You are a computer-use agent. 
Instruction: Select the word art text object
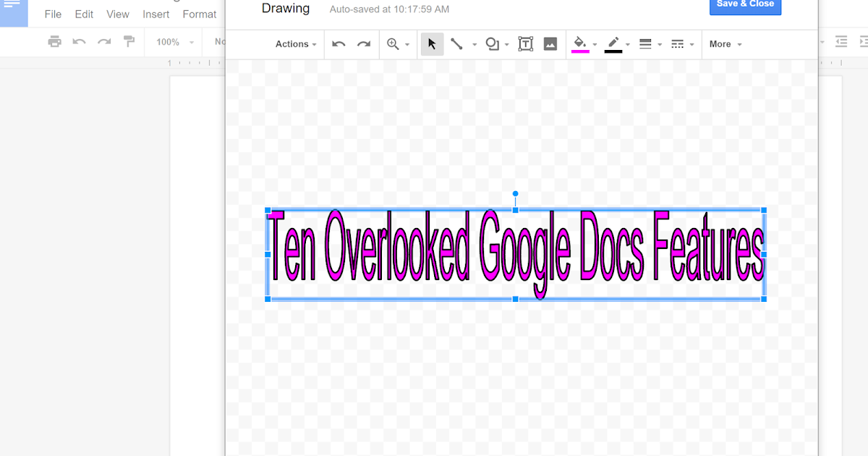[516, 253]
